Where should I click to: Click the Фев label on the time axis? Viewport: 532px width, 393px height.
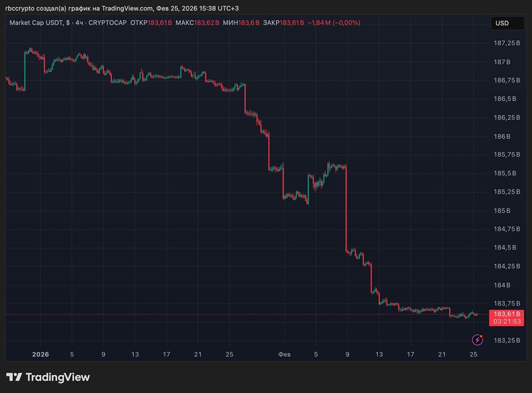(286, 354)
